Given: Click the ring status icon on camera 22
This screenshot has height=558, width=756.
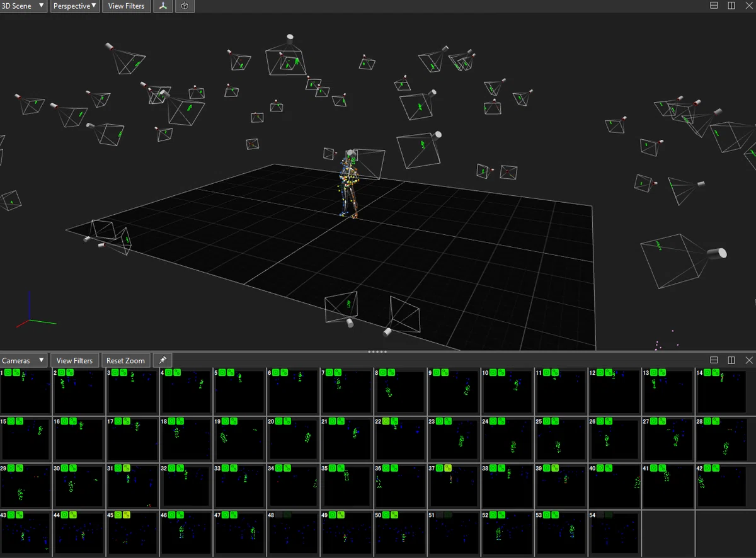Looking at the screenshot, I should (386, 421).
